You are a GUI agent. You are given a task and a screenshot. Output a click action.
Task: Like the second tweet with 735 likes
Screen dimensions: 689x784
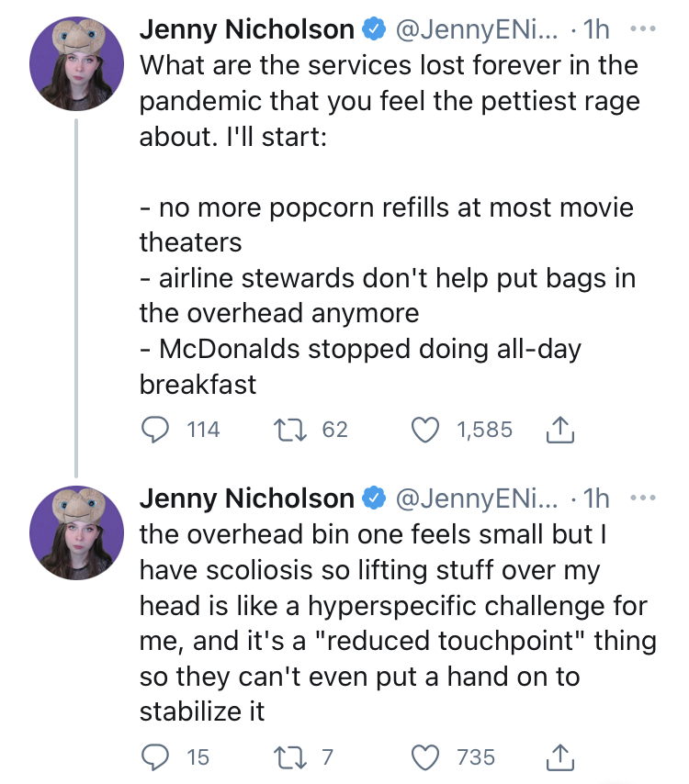pyautogui.click(x=425, y=757)
